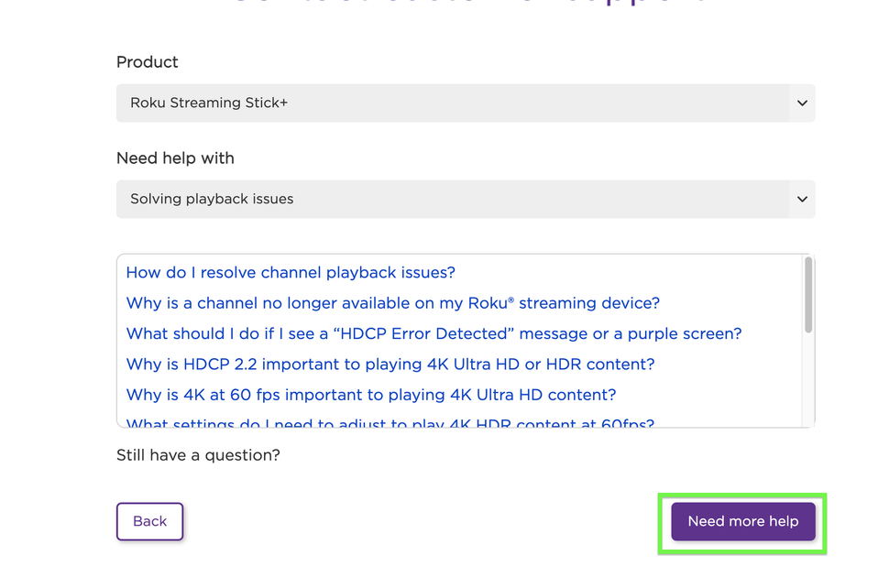Open link about resolving channel playback issues
889x588 pixels.
[291, 272]
